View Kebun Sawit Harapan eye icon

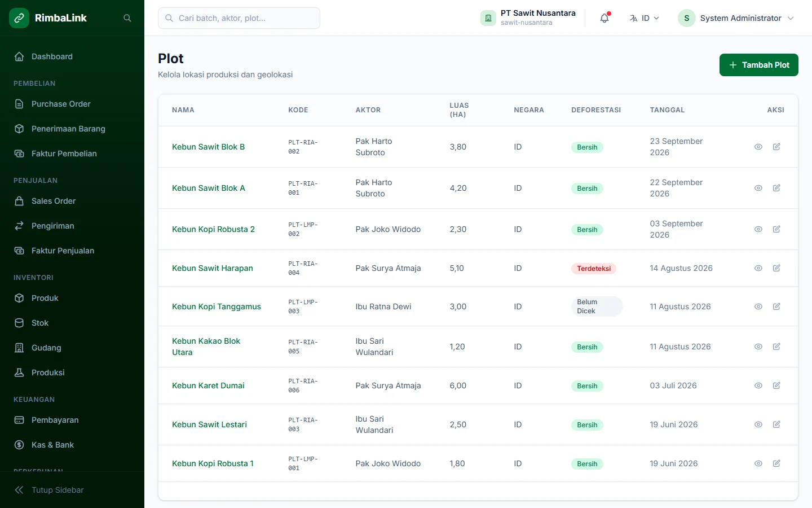pos(758,268)
